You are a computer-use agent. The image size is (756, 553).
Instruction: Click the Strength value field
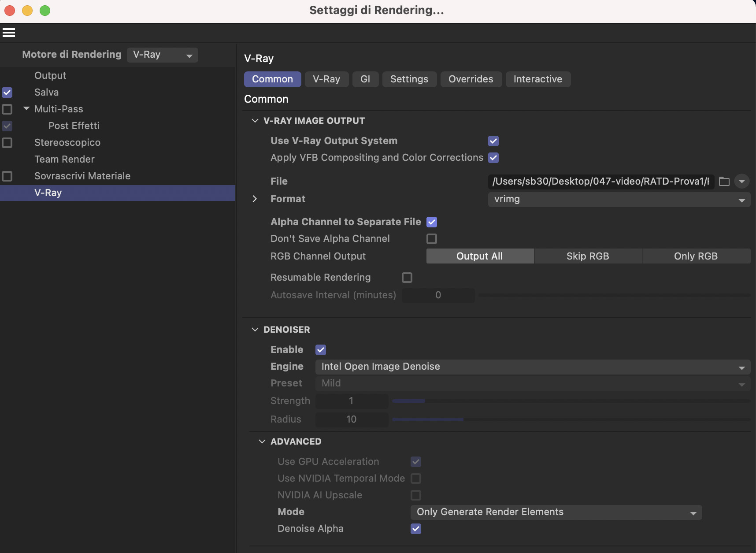(352, 401)
